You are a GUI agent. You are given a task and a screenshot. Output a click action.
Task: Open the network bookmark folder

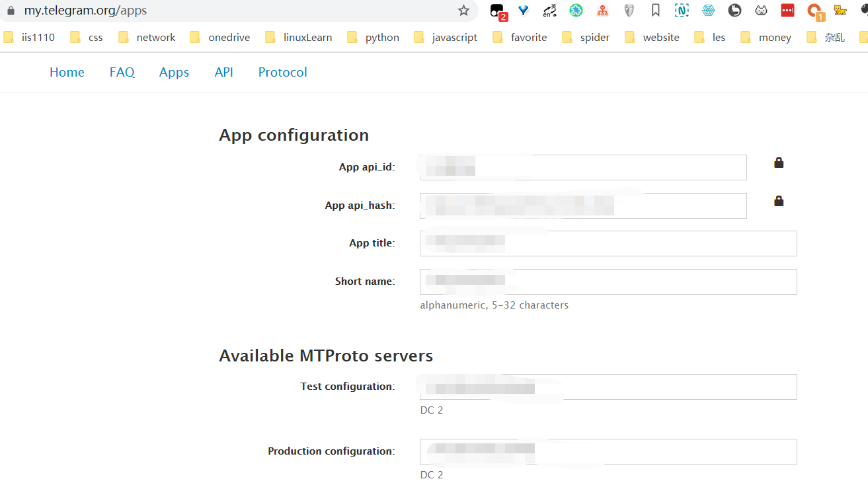point(147,38)
